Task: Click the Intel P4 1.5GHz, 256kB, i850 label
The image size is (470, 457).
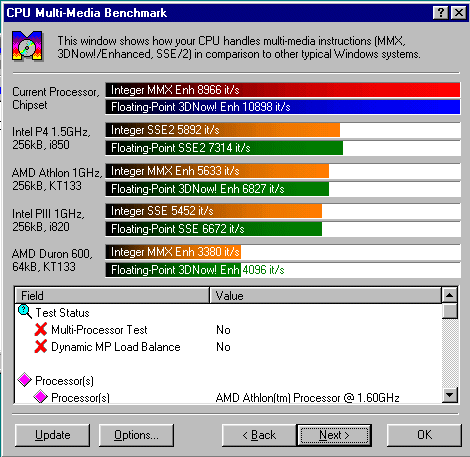Action: (51, 138)
